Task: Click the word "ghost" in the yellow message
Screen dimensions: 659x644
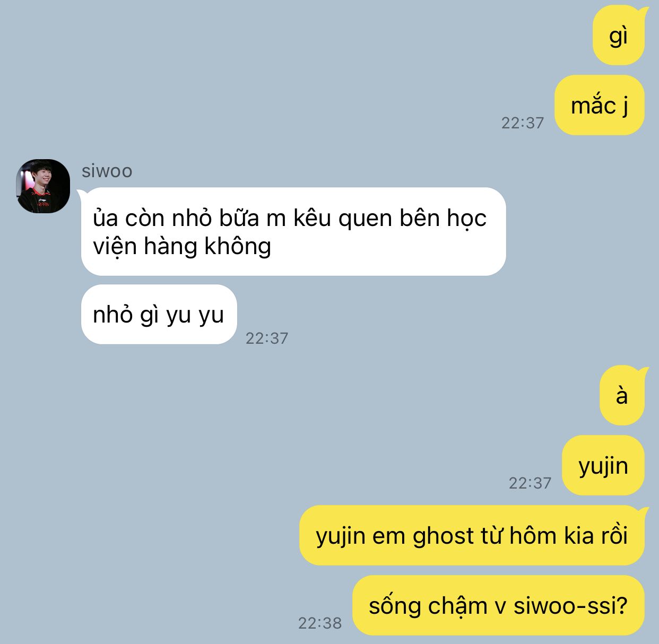Action: pyautogui.click(x=444, y=536)
